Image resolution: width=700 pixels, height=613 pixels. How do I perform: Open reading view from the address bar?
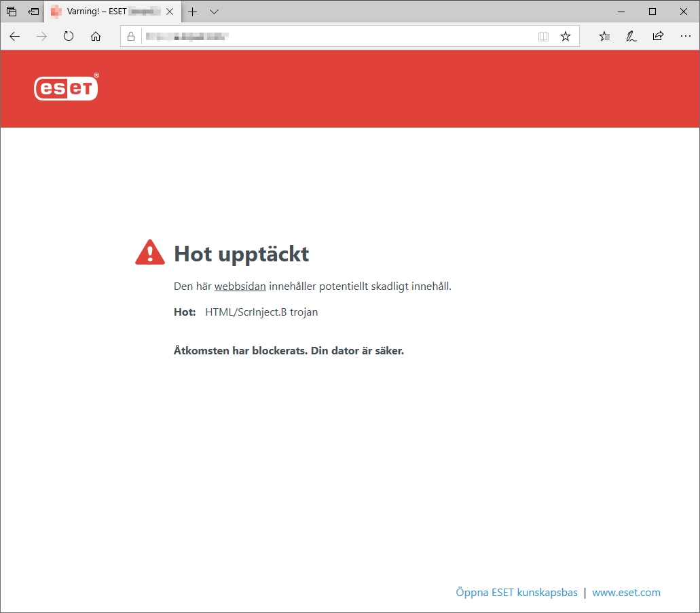(543, 36)
